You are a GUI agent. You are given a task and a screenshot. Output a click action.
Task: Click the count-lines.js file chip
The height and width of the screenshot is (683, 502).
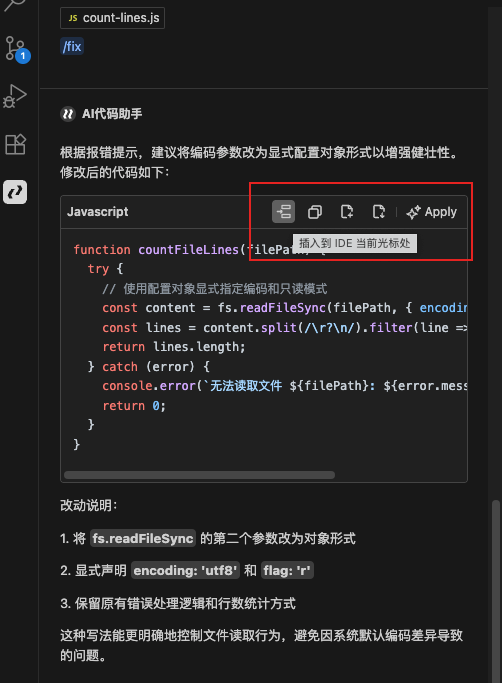[x=112, y=18]
